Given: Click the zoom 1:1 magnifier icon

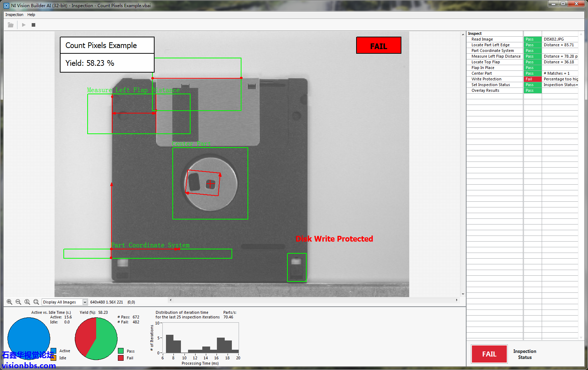Looking at the screenshot, I should pos(27,302).
